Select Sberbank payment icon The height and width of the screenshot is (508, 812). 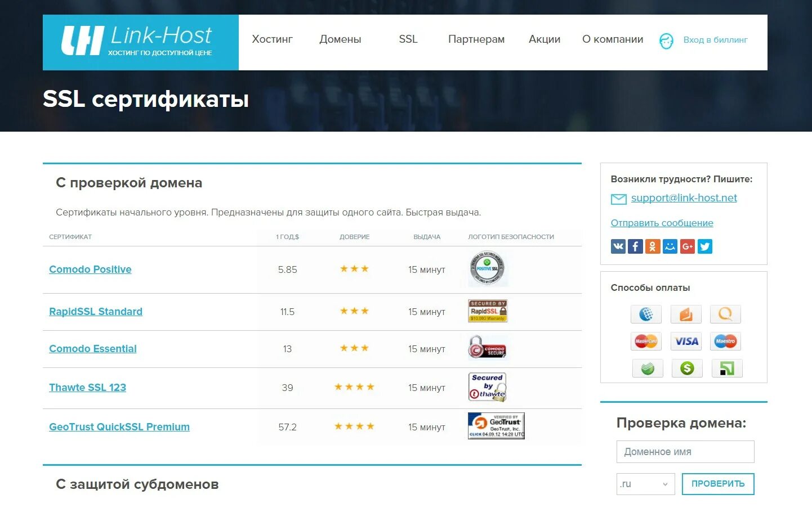point(648,368)
